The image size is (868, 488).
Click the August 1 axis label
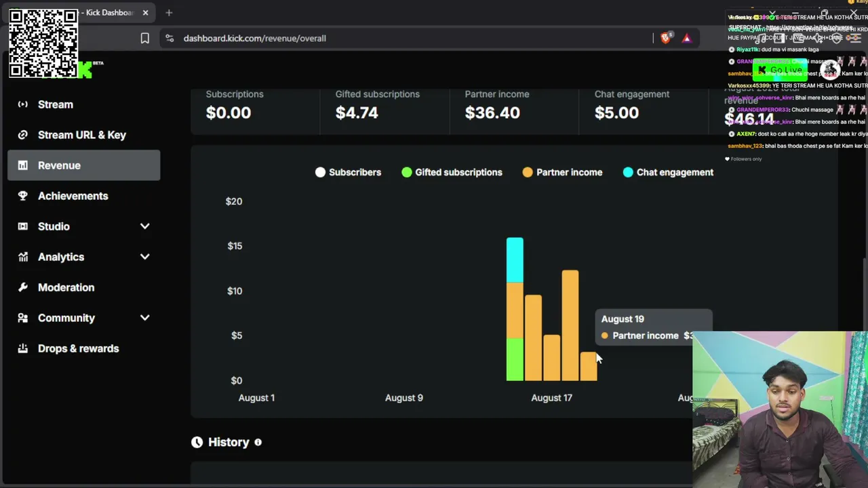[x=256, y=398]
